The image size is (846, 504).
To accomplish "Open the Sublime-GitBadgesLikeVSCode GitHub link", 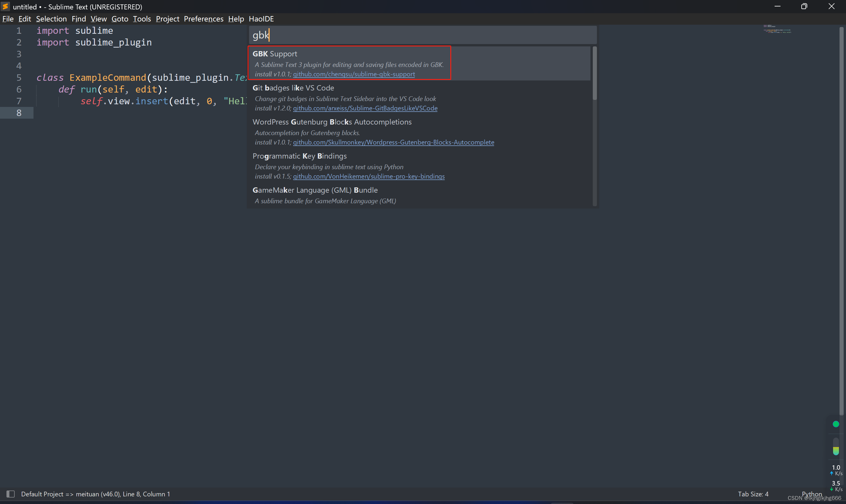I will tap(365, 108).
